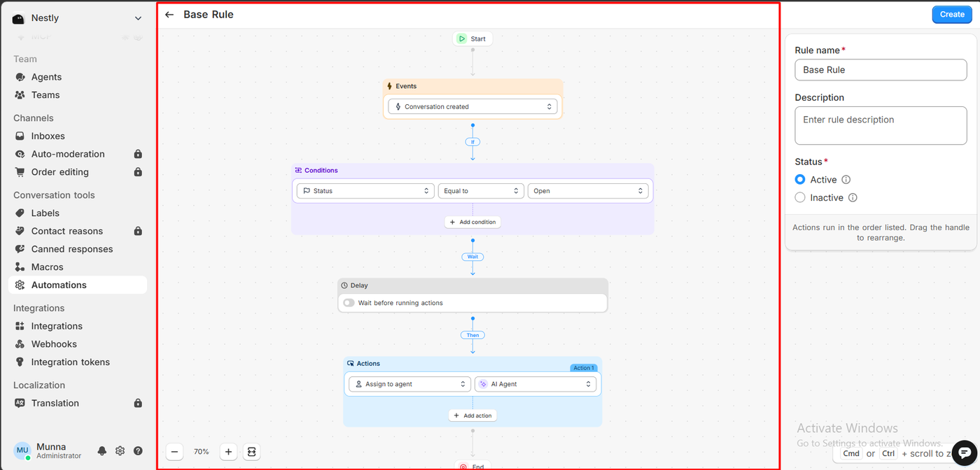Click the Munna Administrator profile name
The width and height of the screenshot is (980, 470).
click(x=59, y=451)
